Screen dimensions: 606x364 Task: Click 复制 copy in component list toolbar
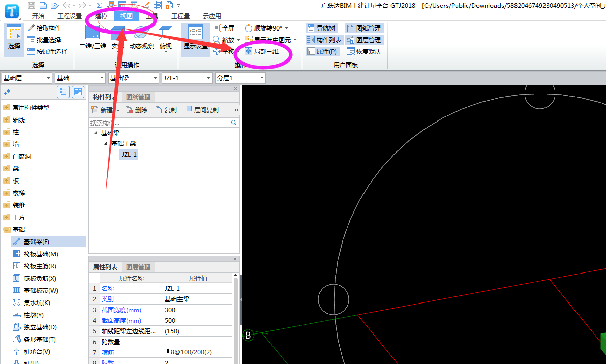(x=166, y=110)
